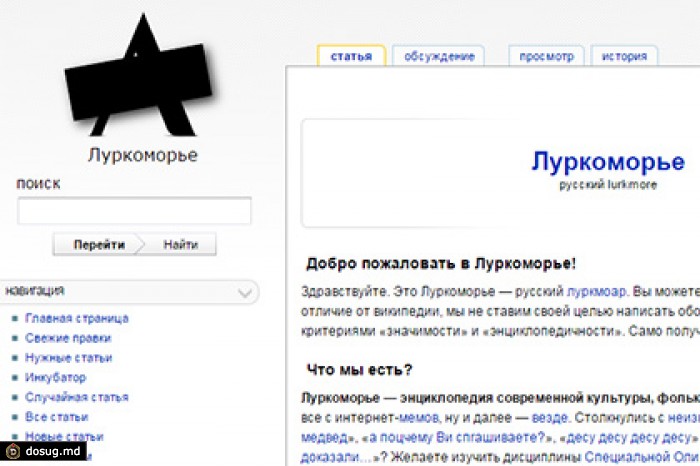Open the история tab

(624, 56)
